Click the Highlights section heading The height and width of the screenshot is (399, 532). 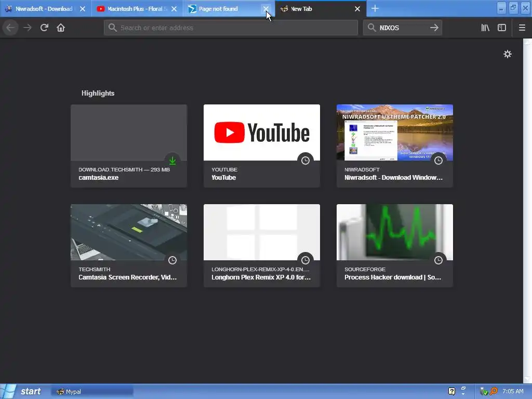(98, 94)
